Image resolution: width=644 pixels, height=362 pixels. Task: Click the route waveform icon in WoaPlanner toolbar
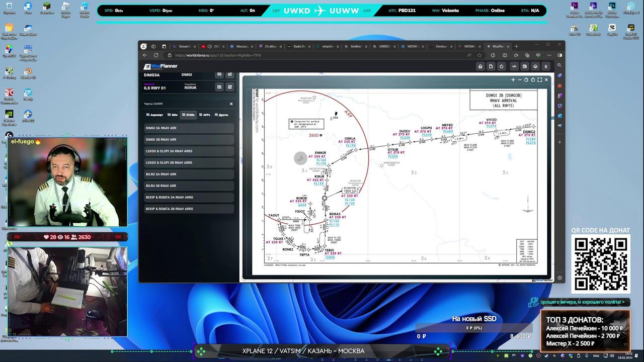(x=514, y=66)
